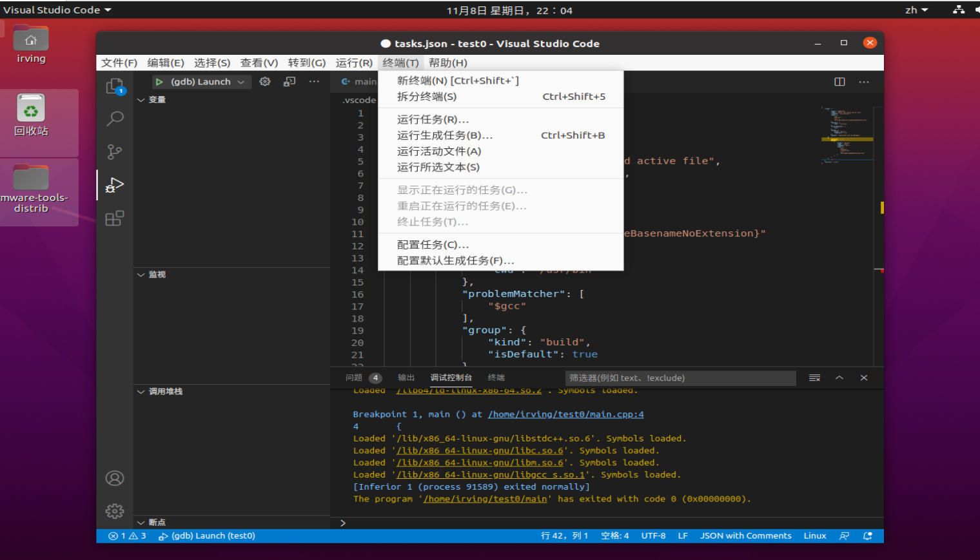Open the vmware-tools-distrib folder on desktop
This screenshot has width=980, height=560.
(x=31, y=189)
